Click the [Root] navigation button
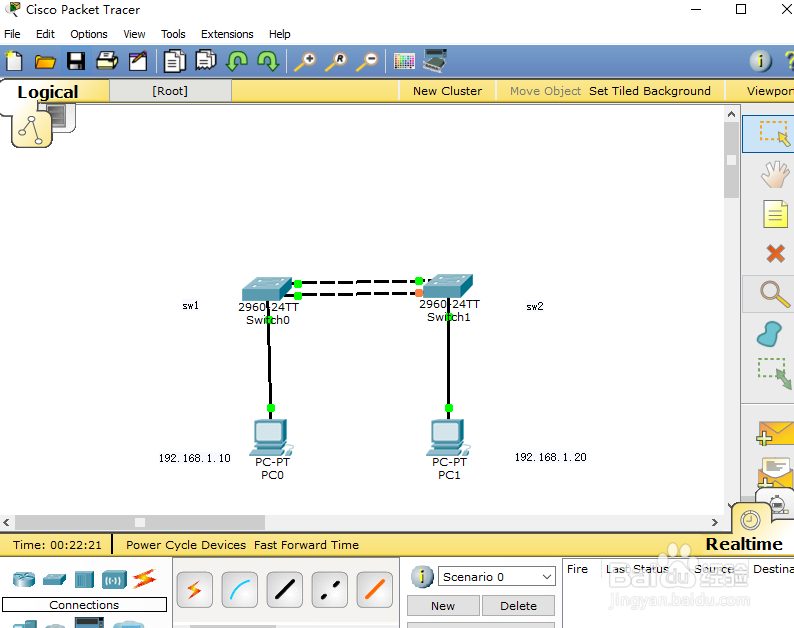The width and height of the screenshot is (794, 628). pyautogui.click(x=170, y=91)
